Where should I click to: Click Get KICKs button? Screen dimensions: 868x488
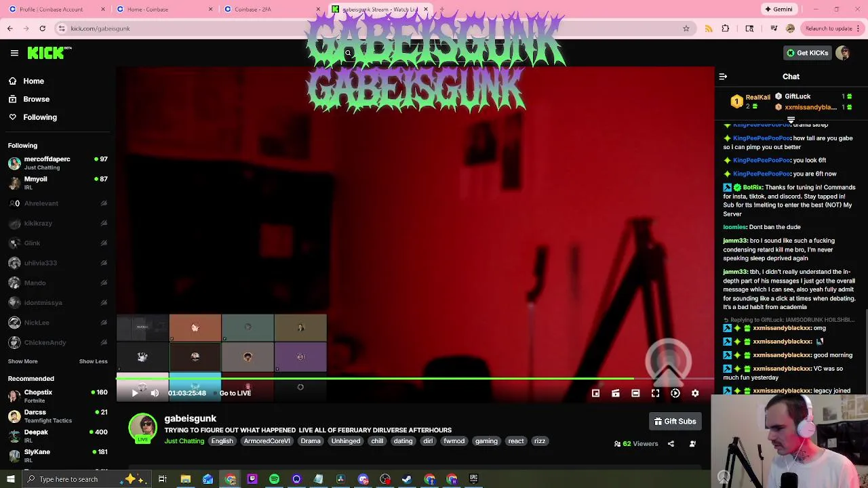click(807, 53)
